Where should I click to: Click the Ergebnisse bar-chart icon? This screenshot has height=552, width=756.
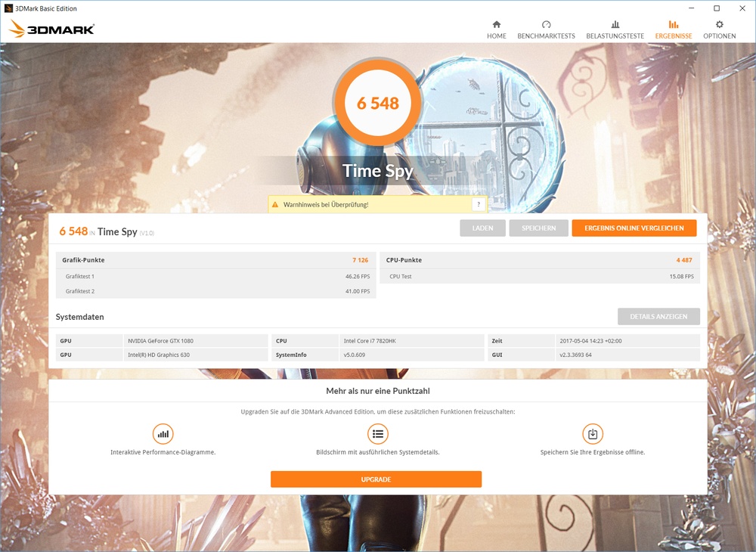[x=673, y=25]
